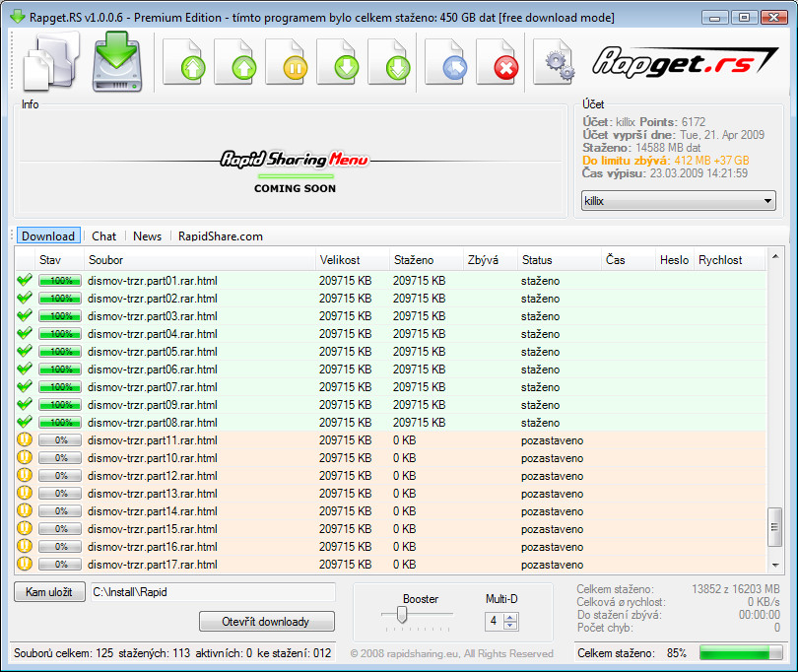Click the green arrow hard-drive download icon

(117, 62)
